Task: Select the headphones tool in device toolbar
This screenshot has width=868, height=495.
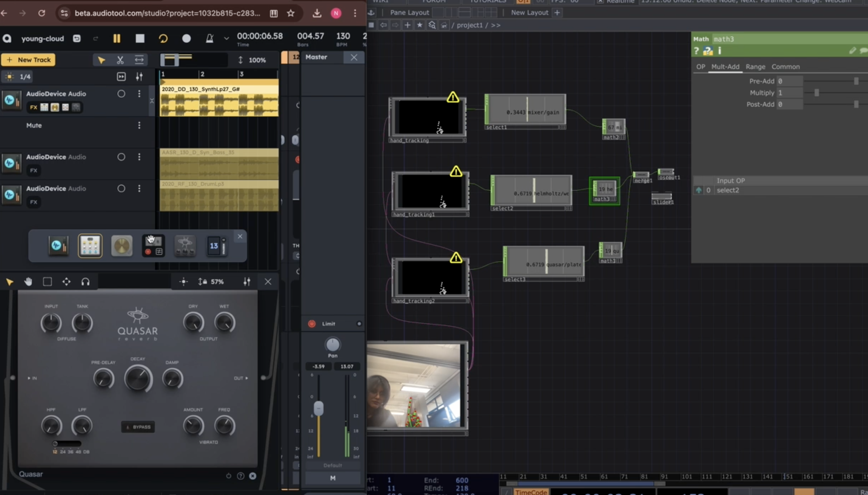Action: 85,282
